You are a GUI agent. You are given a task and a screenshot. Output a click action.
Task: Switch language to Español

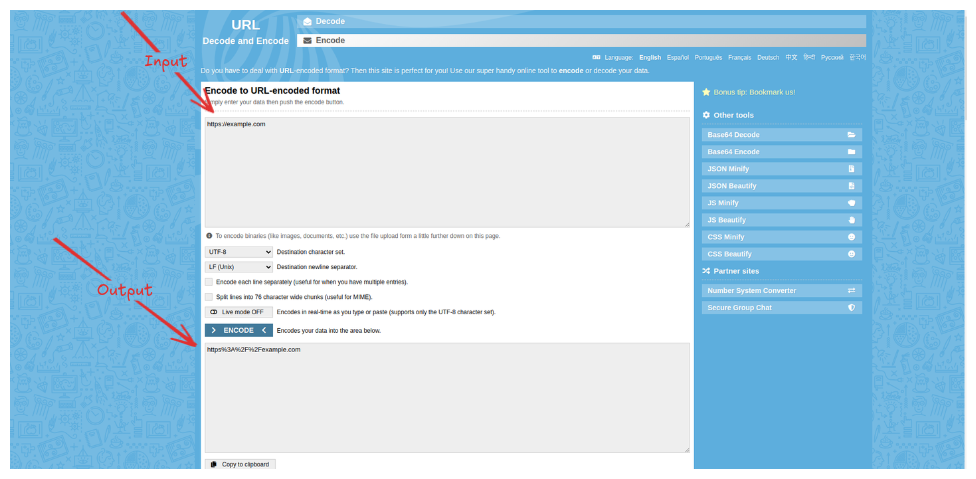(x=677, y=57)
